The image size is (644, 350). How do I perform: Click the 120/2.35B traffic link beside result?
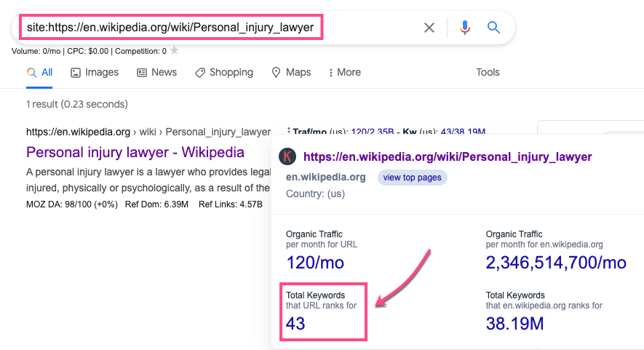click(373, 132)
